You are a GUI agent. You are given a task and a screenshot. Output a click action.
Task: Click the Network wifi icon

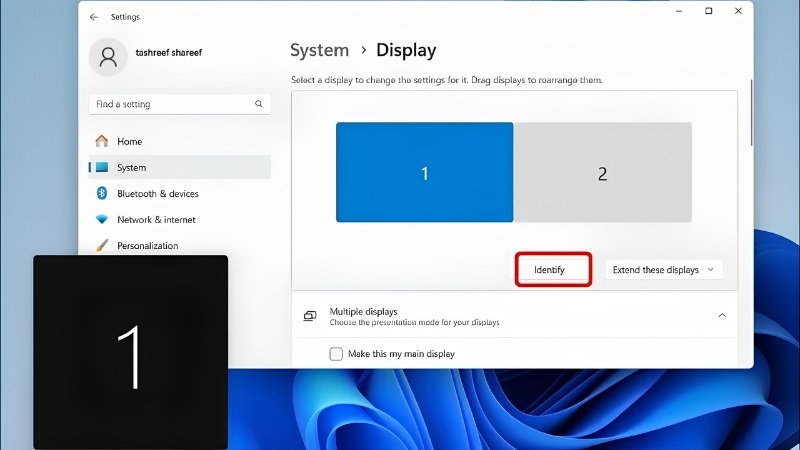tap(102, 219)
